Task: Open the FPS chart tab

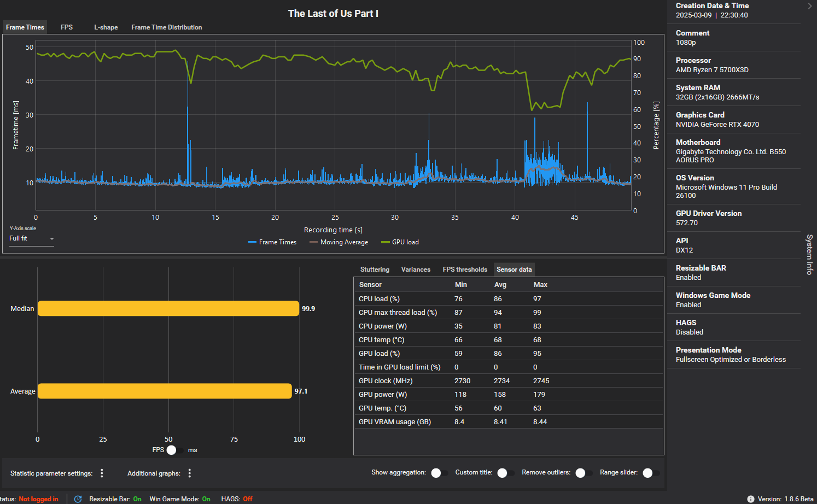Action: (67, 27)
